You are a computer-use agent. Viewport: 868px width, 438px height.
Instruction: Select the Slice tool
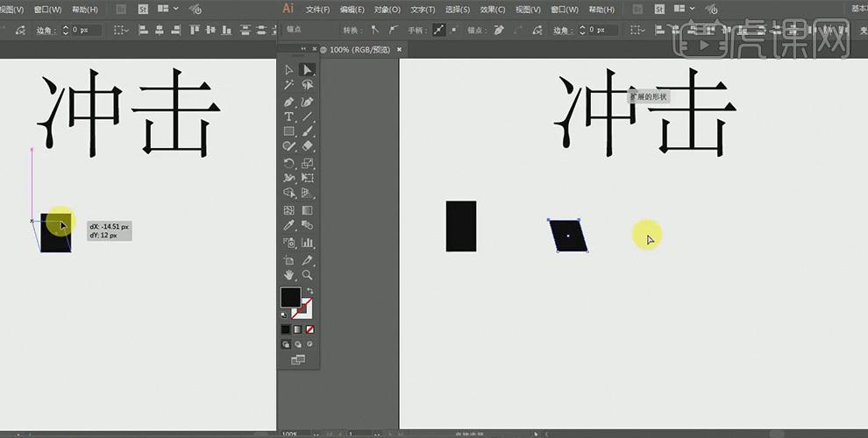[307, 260]
